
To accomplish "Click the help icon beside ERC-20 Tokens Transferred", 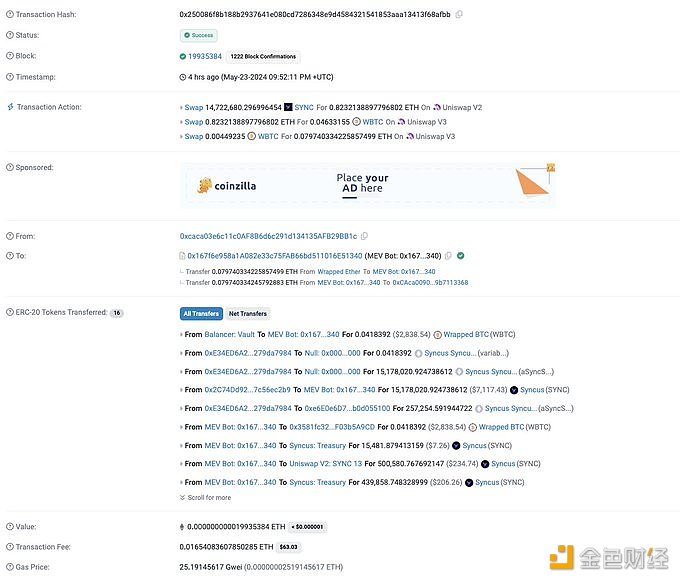I will click(x=10, y=312).
